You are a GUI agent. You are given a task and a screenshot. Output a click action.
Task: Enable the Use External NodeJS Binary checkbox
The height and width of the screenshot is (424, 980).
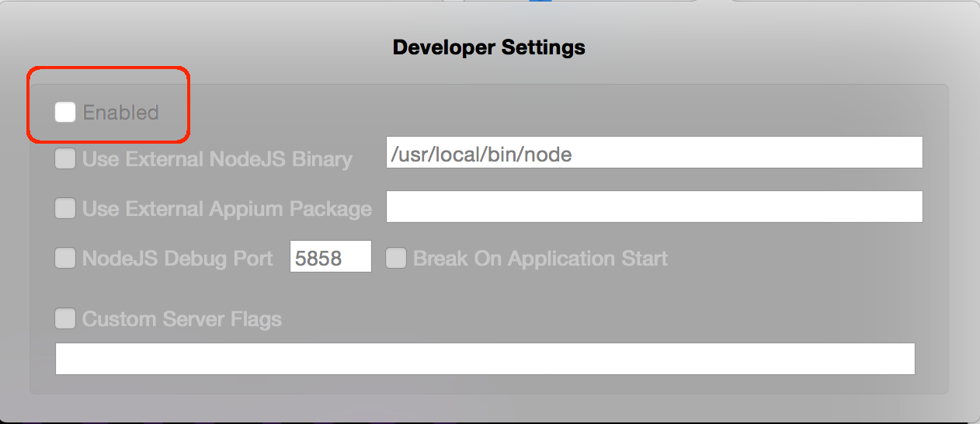pyautogui.click(x=65, y=159)
